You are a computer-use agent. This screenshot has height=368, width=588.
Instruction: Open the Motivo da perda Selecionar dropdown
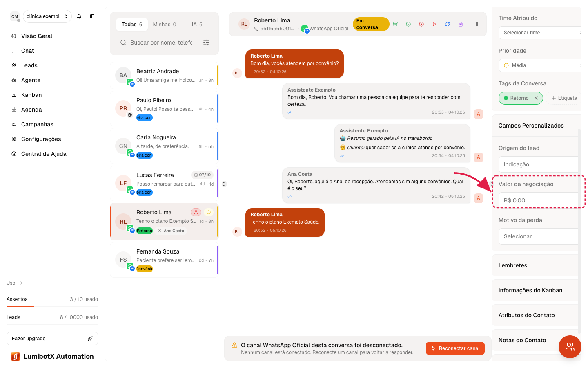(x=539, y=236)
